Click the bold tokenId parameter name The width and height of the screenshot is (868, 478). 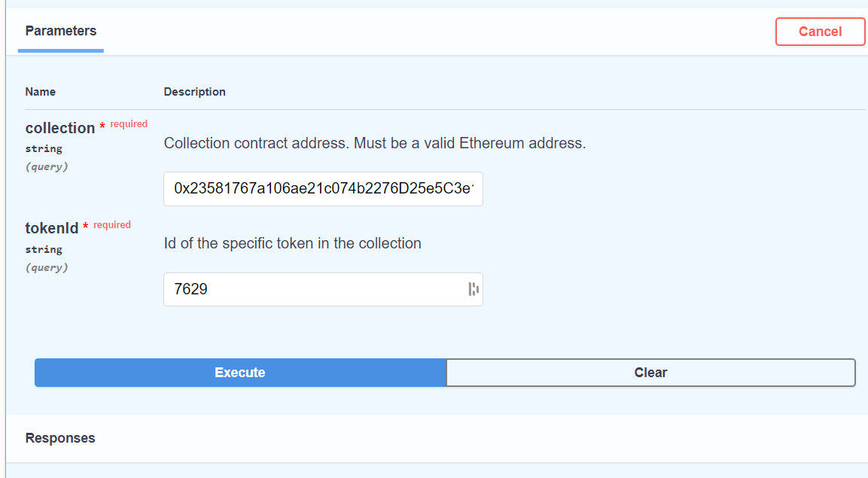52,228
